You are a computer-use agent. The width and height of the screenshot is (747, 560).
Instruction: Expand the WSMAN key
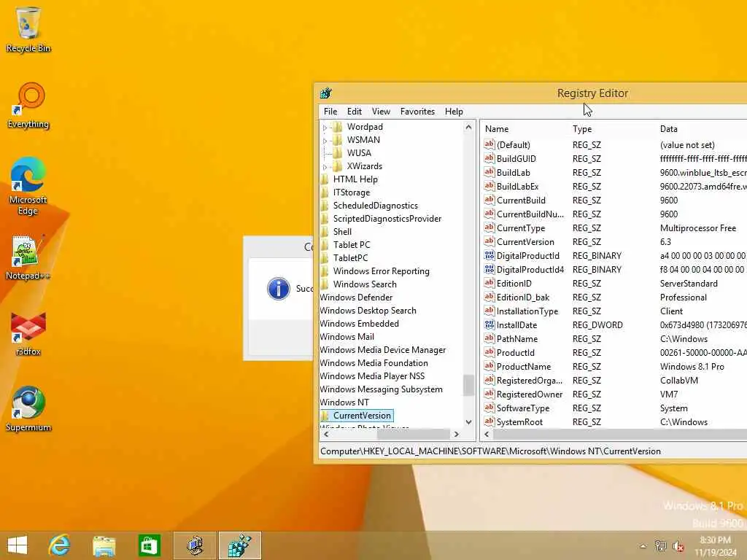pos(325,141)
